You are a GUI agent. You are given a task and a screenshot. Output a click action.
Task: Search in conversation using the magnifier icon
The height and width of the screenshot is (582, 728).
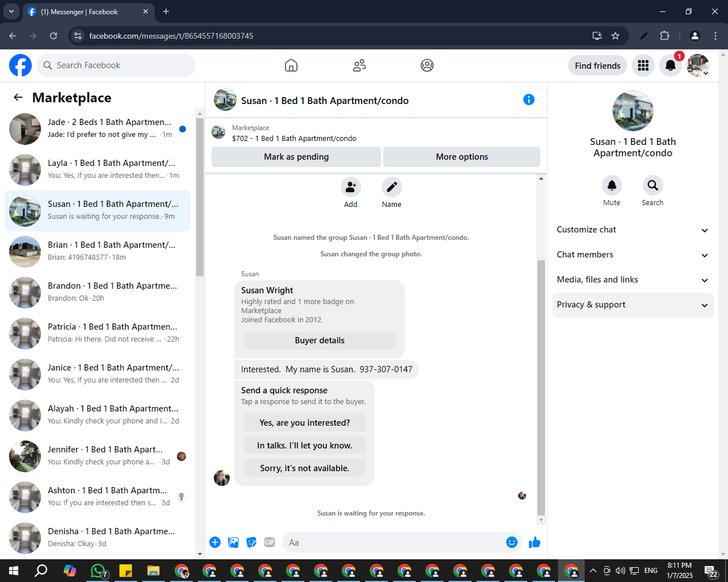(x=653, y=185)
